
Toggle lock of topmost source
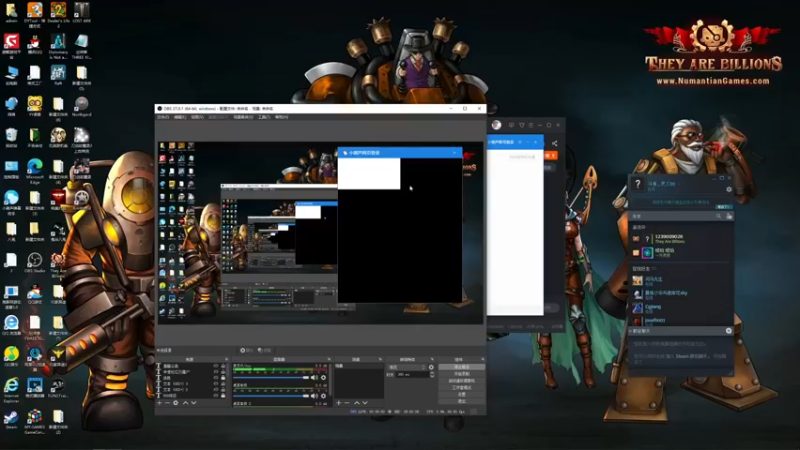pos(223,366)
